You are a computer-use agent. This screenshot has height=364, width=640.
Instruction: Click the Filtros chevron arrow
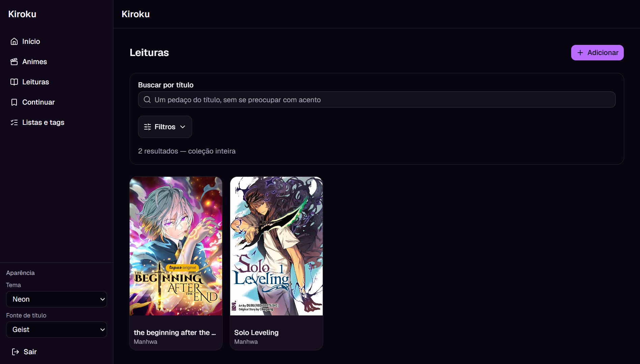tap(183, 127)
